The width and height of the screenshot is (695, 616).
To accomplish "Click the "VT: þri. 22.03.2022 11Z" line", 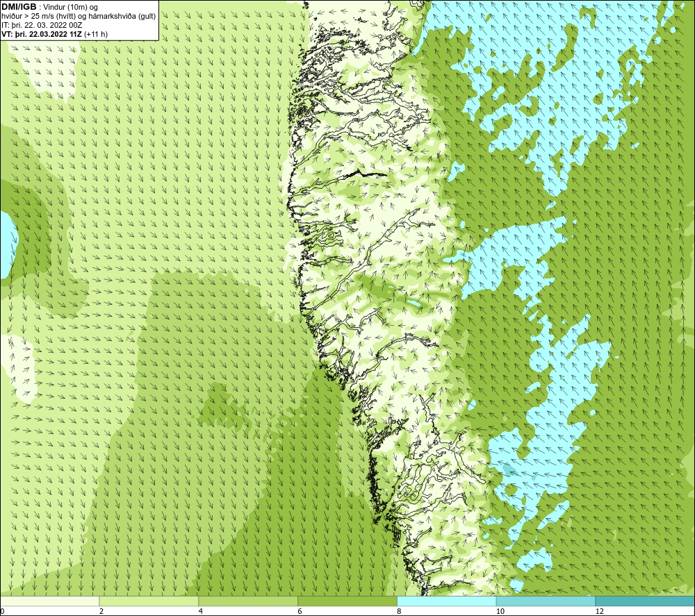I will (42, 34).
